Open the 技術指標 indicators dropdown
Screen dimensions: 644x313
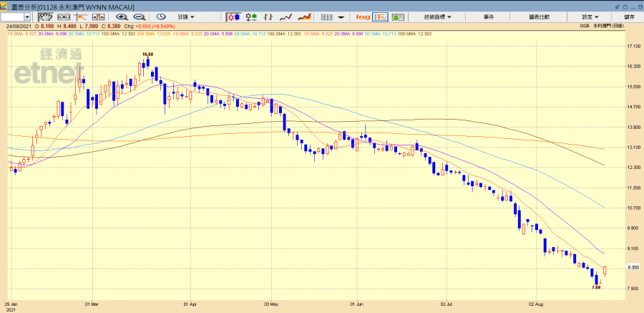[x=437, y=16]
